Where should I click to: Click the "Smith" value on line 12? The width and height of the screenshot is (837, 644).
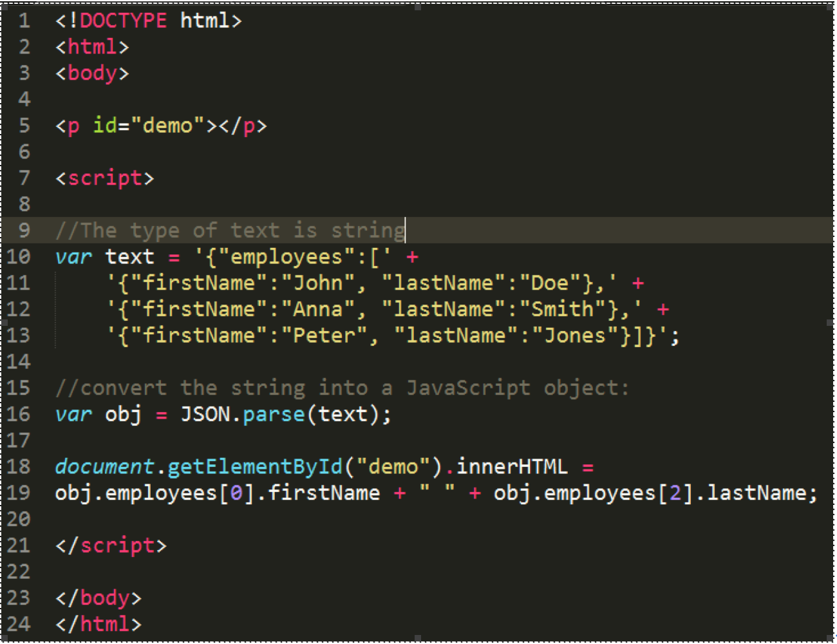point(563,309)
